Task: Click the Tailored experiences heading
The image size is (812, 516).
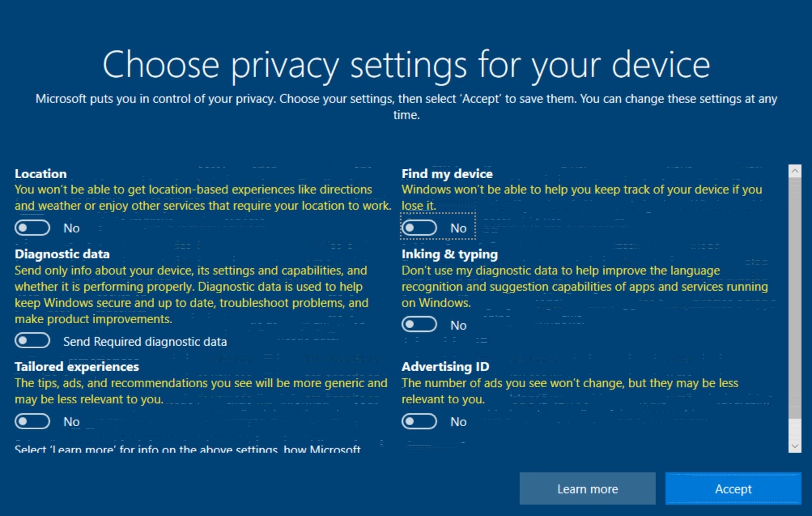Action: (77, 367)
